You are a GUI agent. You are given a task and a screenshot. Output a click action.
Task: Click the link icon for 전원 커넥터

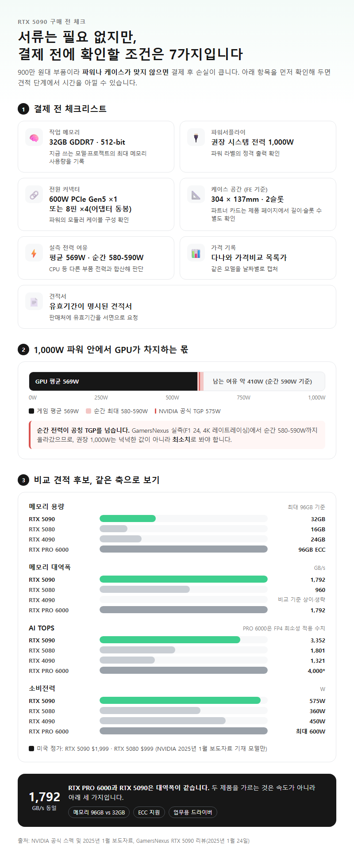coord(34,195)
